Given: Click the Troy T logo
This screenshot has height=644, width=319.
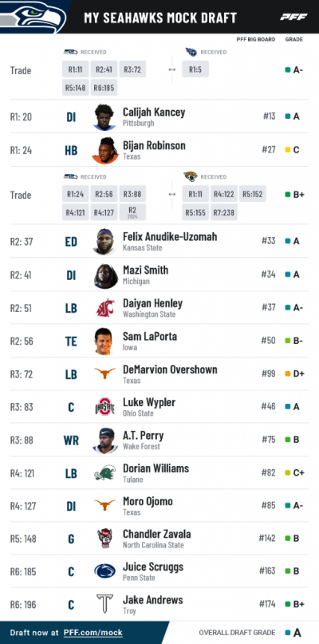Looking at the screenshot, I should pos(104,604).
